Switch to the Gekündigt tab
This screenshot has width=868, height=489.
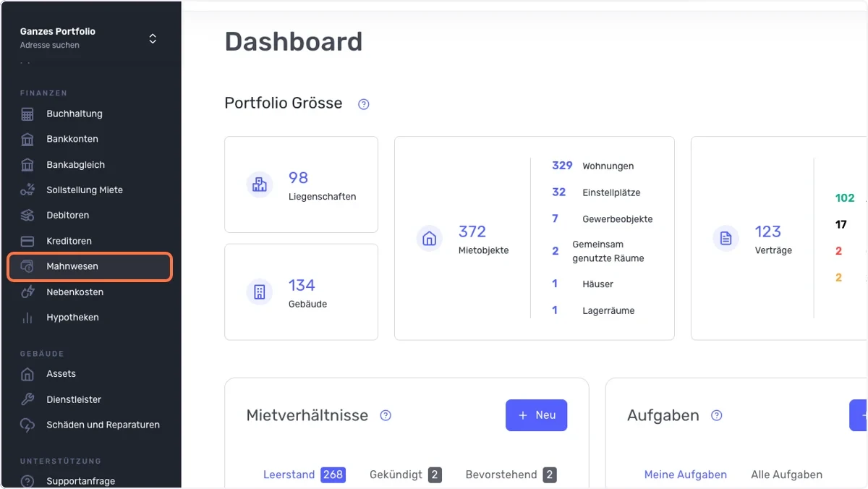tap(405, 475)
